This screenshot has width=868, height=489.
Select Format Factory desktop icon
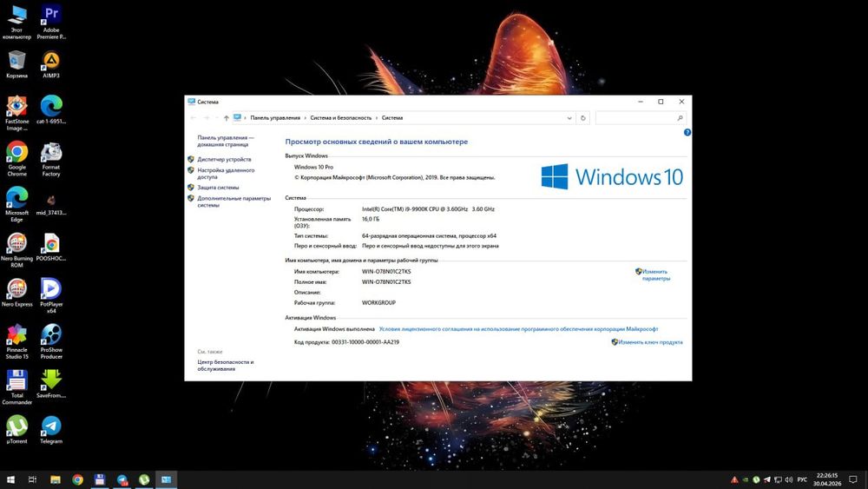pos(51,160)
